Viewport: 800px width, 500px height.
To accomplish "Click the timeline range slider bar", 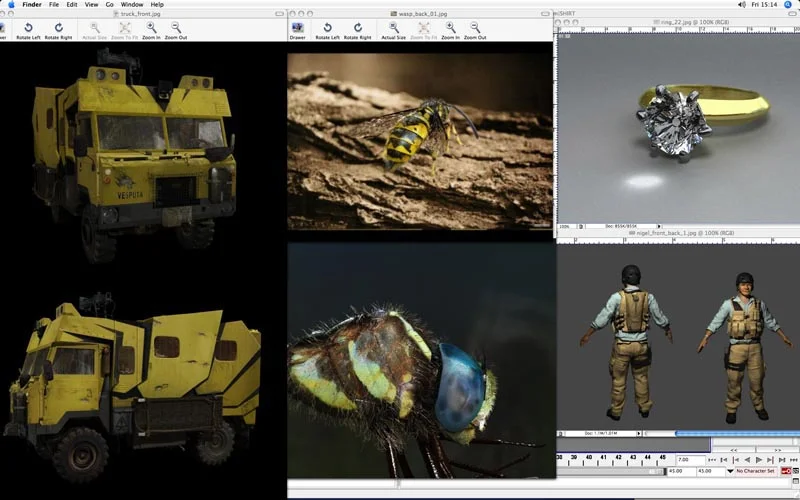I will (610, 471).
